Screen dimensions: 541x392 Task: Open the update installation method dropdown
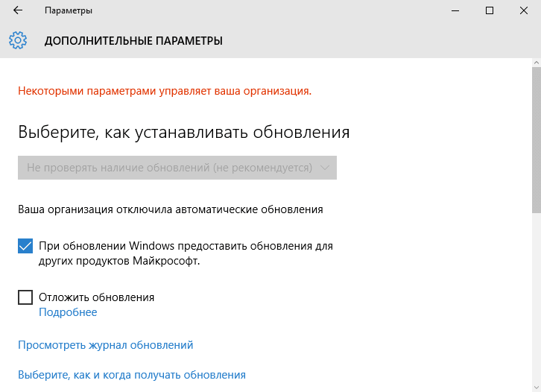177,168
